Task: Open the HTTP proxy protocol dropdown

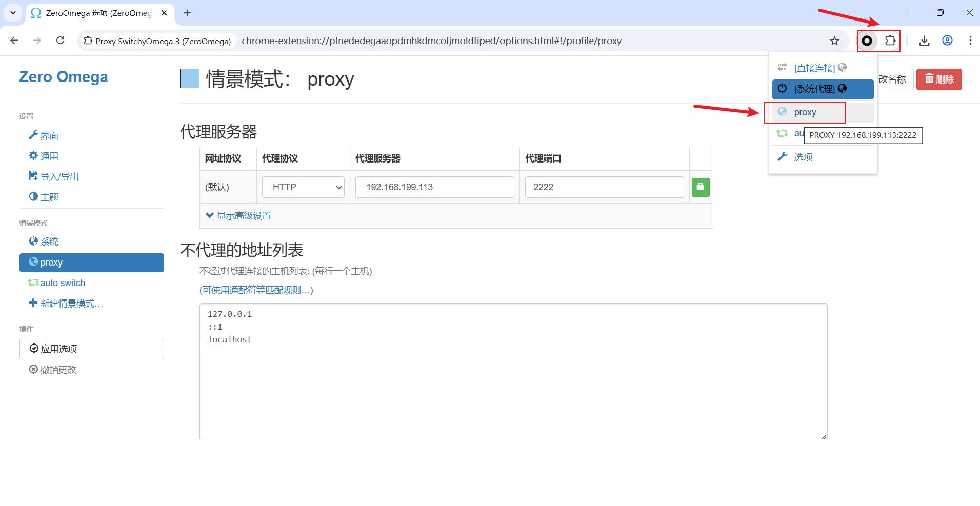Action: click(x=303, y=187)
